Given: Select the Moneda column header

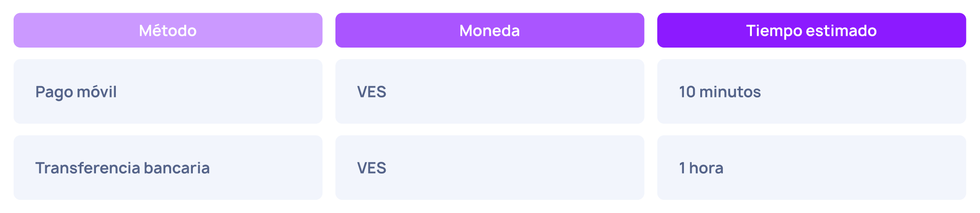Looking at the screenshot, I should (x=490, y=30).
